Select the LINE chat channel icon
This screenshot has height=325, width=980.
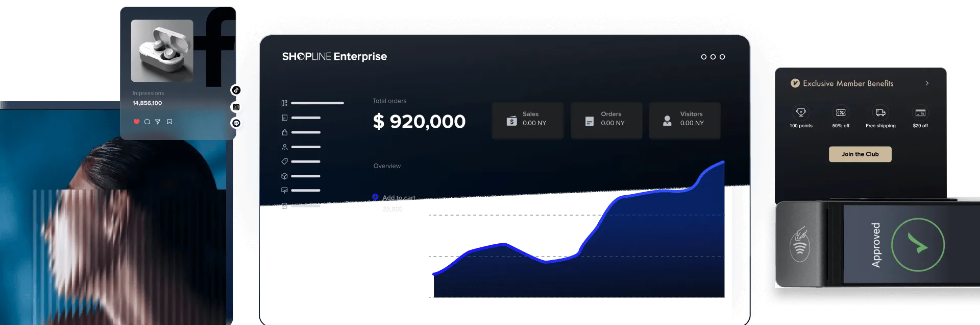pyautogui.click(x=236, y=123)
